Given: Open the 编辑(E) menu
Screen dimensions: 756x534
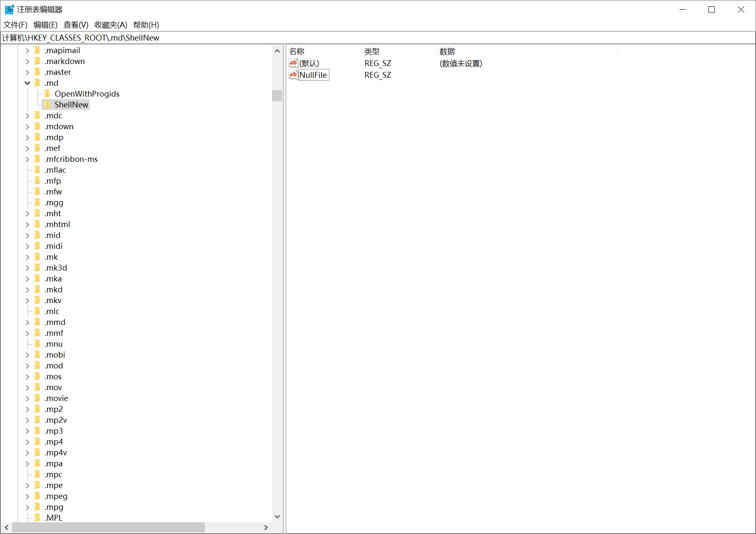Looking at the screenshot, I should click(x=46, y=25).
